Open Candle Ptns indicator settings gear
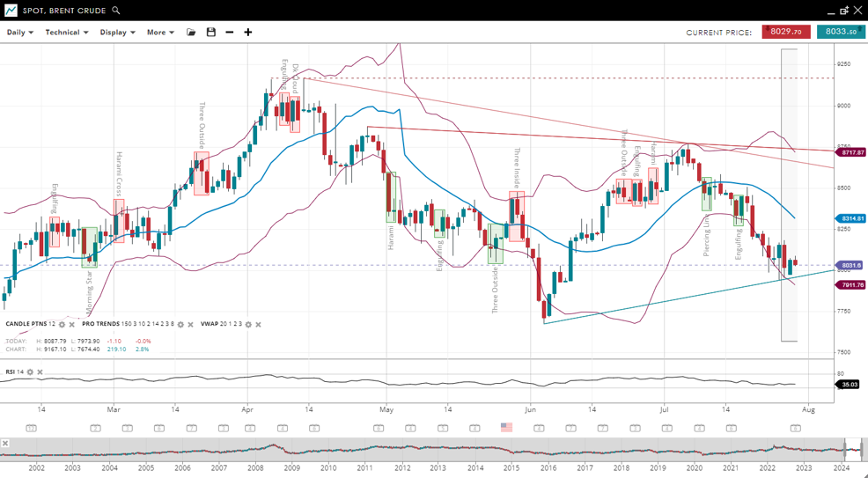This screenshot has height=478, width=868. click(63, 325)
